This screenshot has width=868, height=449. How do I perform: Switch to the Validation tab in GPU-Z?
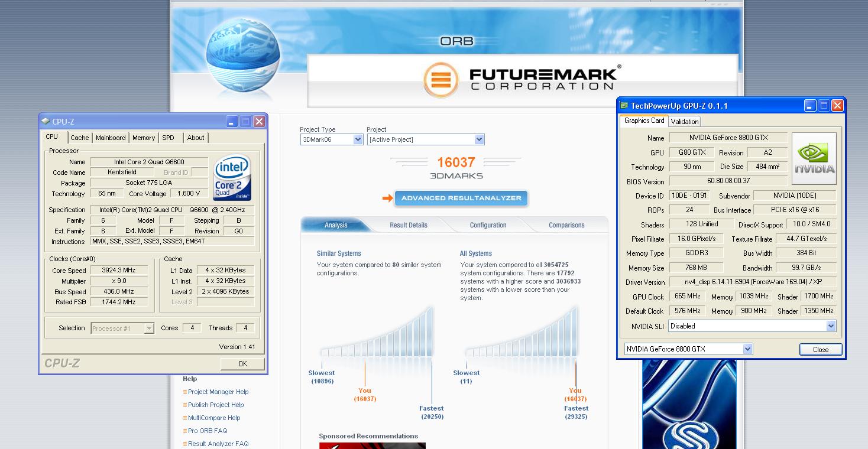click(x=685, y=121)
